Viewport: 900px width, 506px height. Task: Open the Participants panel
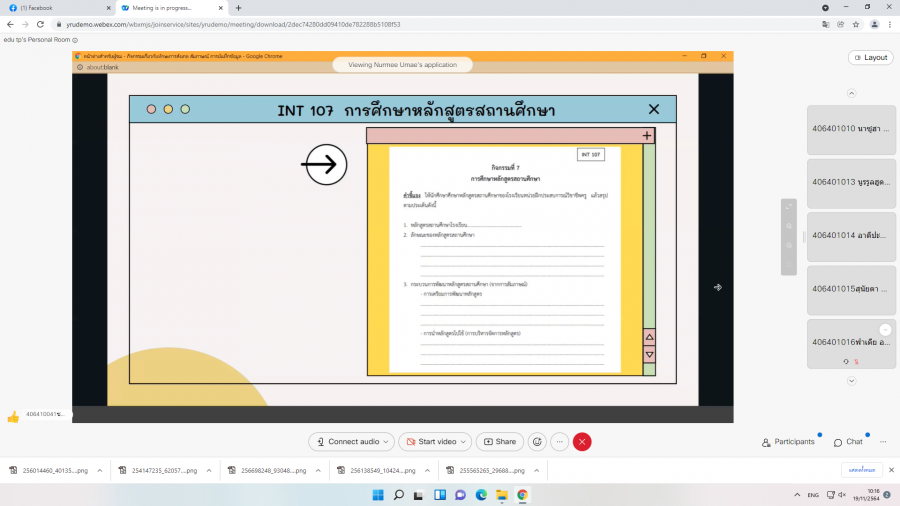pos(788,441)
